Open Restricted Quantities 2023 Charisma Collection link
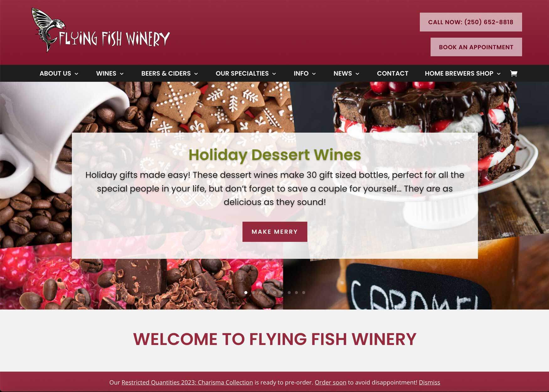This screenshot has width=549, height=392. click(x=187, y=382)
